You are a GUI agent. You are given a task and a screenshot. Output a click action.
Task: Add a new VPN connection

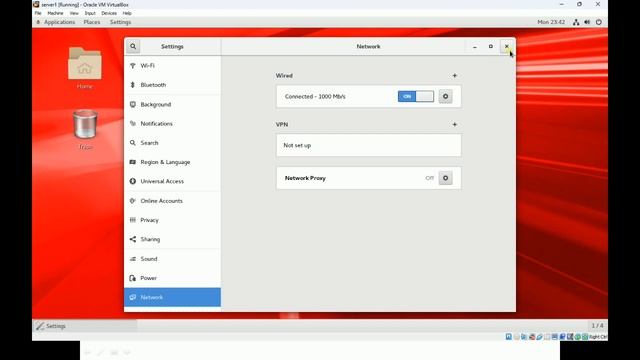[x=454, y=124]
